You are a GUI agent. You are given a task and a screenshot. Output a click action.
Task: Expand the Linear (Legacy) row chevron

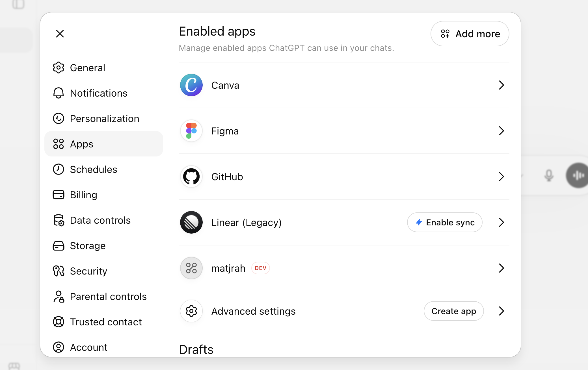click(501, 222)
